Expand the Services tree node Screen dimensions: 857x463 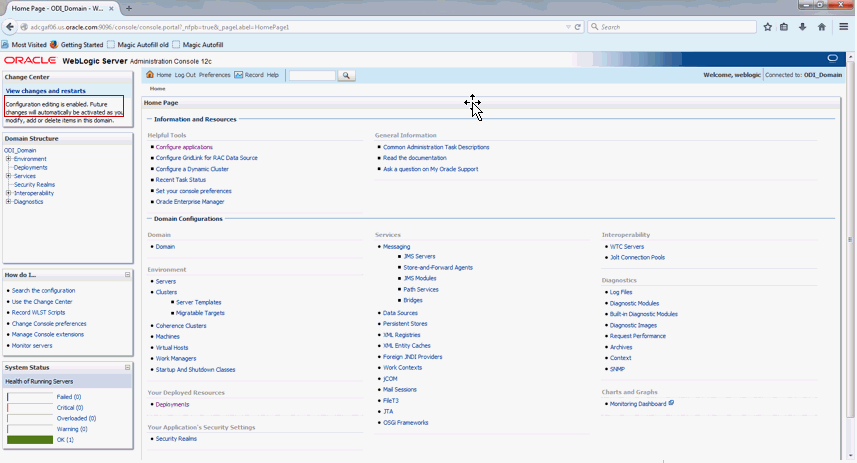tap(8, 176)
